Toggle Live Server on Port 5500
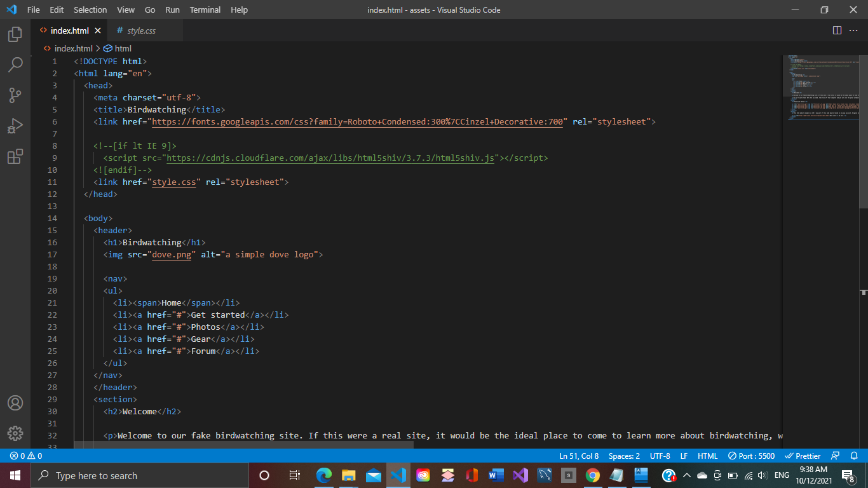 pos(751,456)
